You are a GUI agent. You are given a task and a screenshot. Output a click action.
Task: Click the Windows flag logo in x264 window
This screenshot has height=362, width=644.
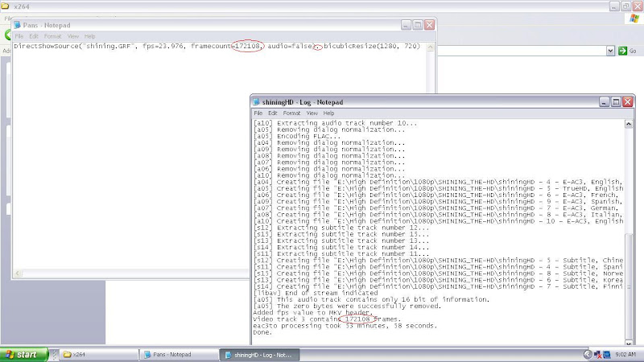click(634, 19)
